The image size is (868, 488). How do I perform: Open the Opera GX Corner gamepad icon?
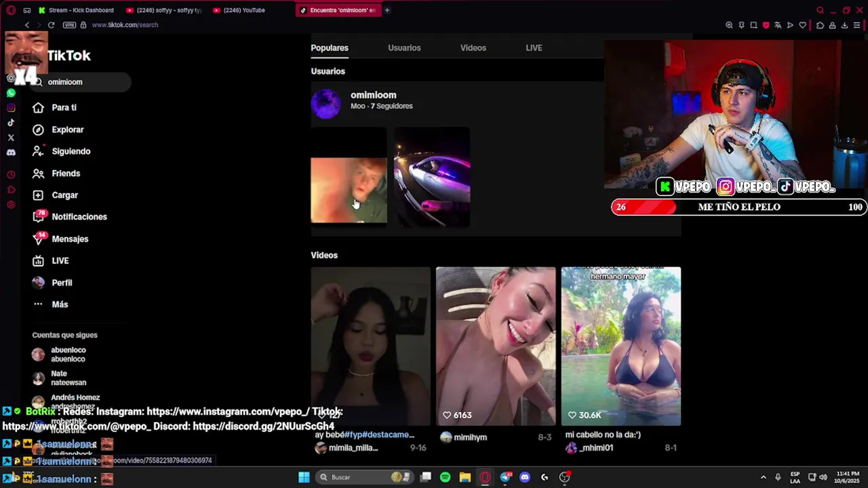[x=27, y=10]
